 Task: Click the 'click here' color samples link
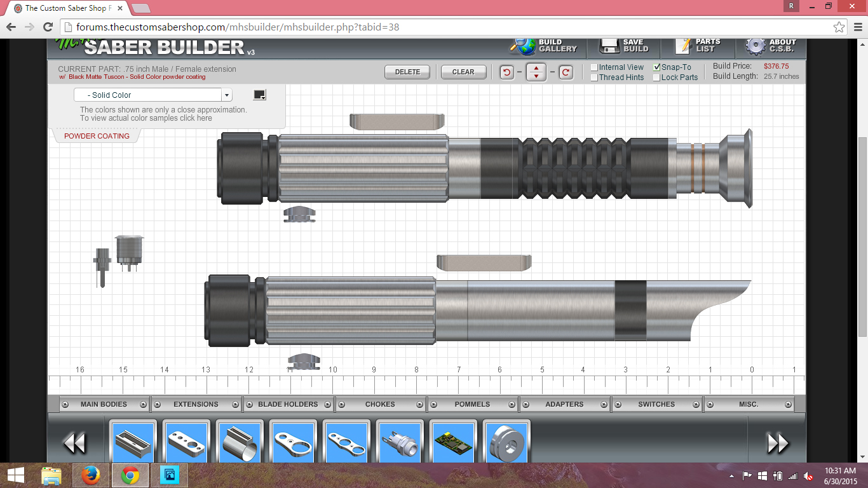[196, 118]
